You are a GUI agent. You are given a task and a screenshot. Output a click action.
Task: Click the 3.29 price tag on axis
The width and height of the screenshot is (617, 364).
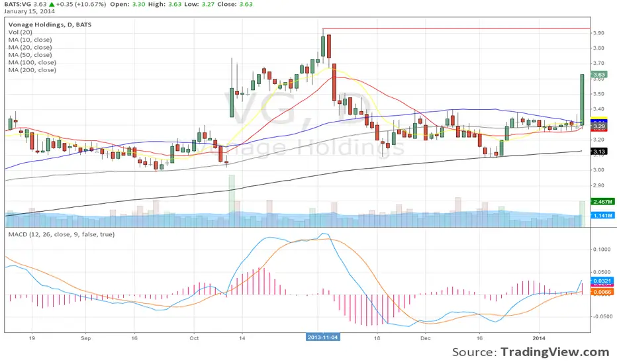click(x=599, y=126)
